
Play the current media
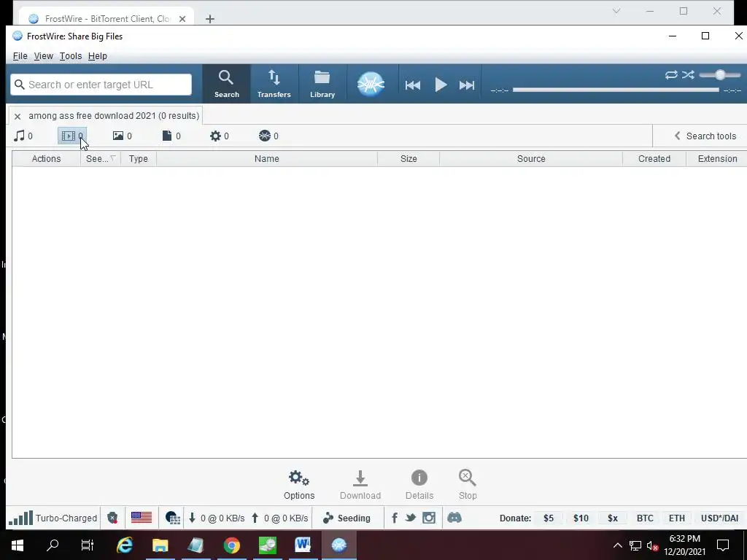coord(441,85)
